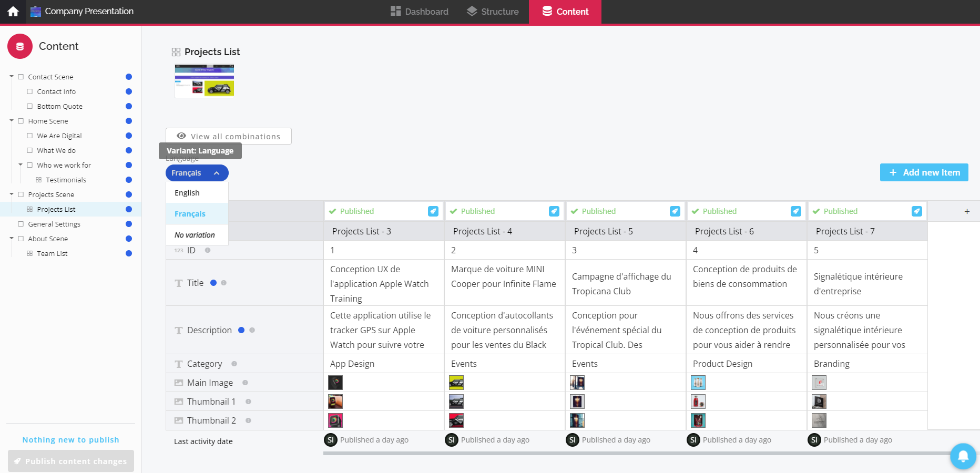Open the notification bell
The height and width of the screenshot is (473, 980).
coord(963,456)
